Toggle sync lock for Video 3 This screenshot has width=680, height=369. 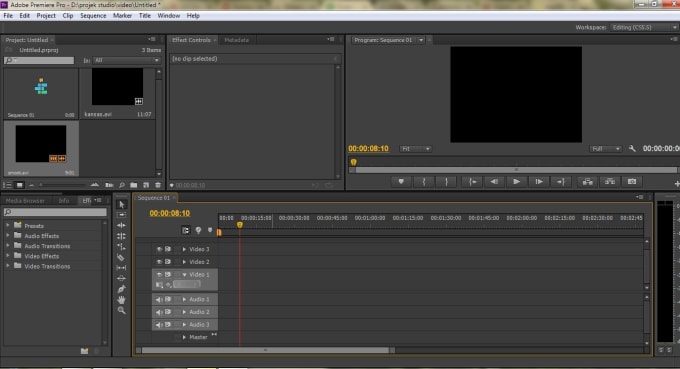(168, 249)
